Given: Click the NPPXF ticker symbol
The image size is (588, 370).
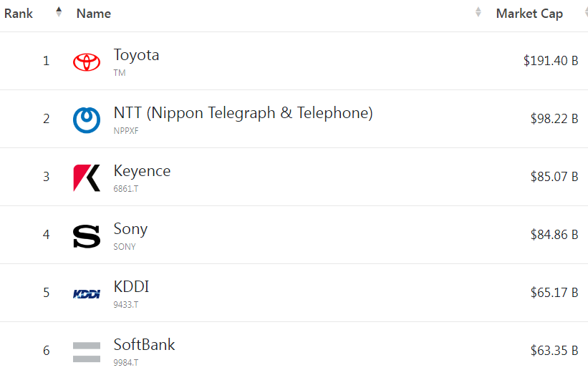Looking at the screenshot, I should click(125, 131).
